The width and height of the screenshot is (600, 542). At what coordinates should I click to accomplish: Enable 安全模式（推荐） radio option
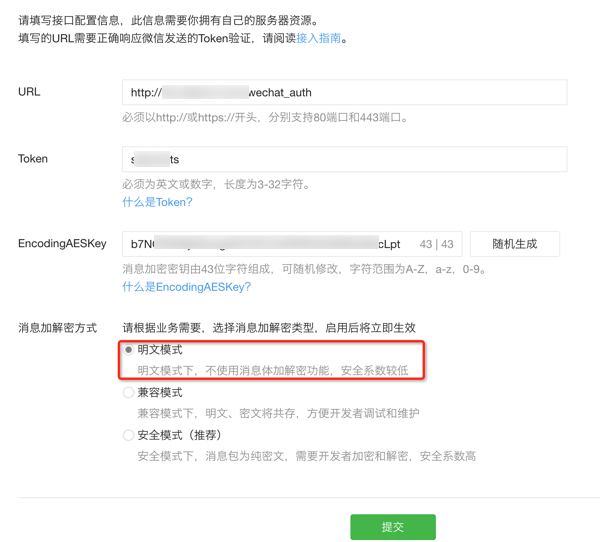point(128,435)
